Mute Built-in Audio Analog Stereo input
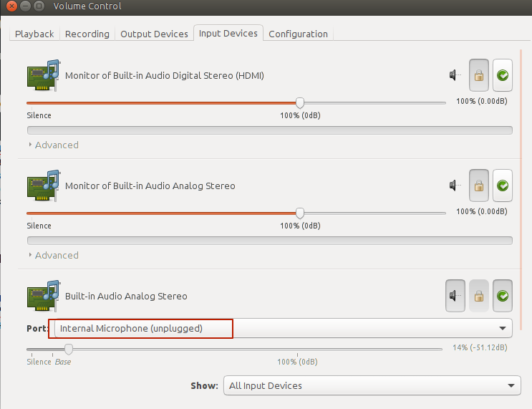 click(455, 296)
